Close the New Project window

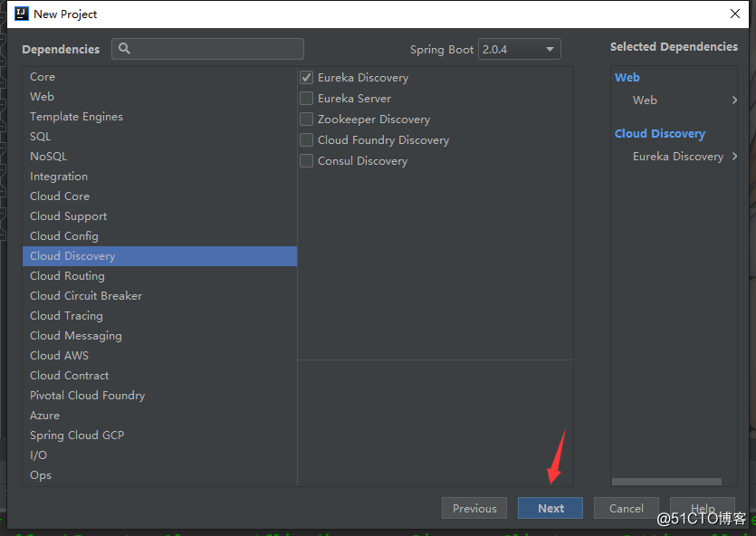pos(735,14)
